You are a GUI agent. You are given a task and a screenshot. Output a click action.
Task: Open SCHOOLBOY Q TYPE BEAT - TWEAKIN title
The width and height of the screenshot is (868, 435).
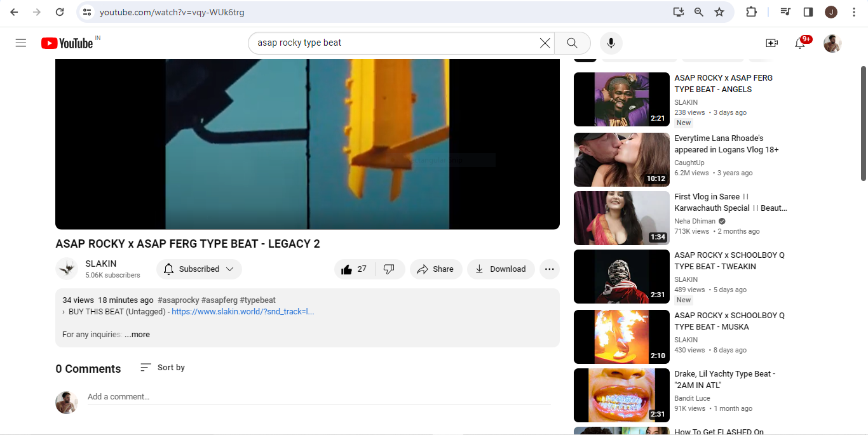click(x=729, y=261)
